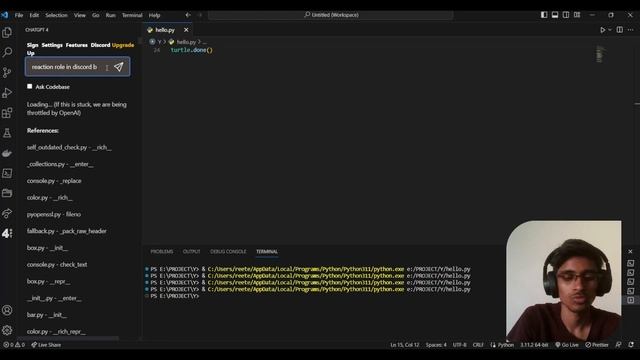Viewport: 640px width, 360px height.
Task: Open the Run and Debug view
Action: point(7,93)
